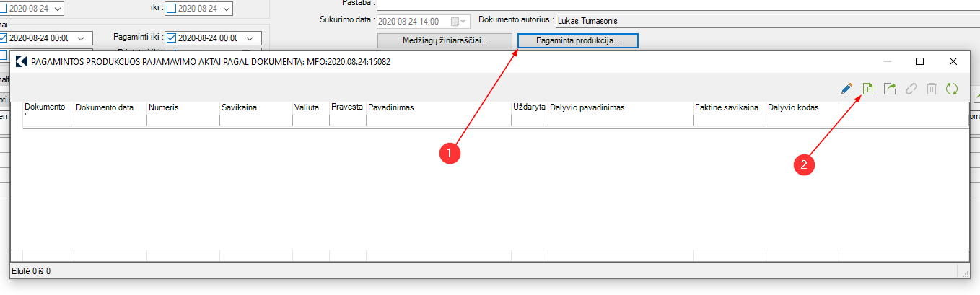Screen dimensions: 980x295
Task: Minimize the PAGAMINTOS PRODUKCIJOS dialog window
Action: tap(887, 61)
